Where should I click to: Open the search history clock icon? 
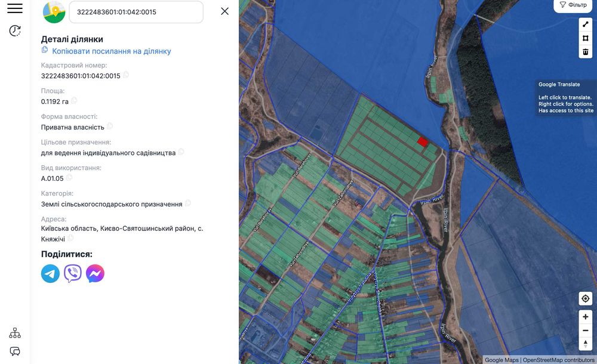[15, 30]
